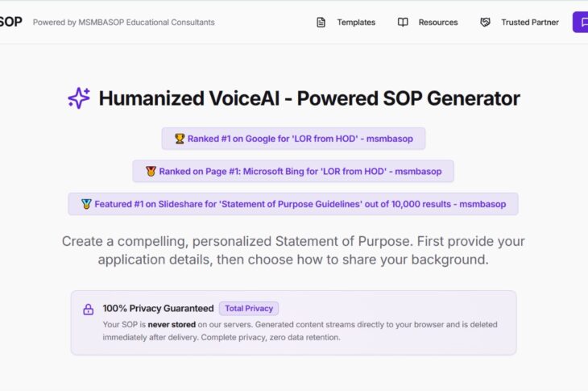Open the Resources menu item

tap(438, 23)
